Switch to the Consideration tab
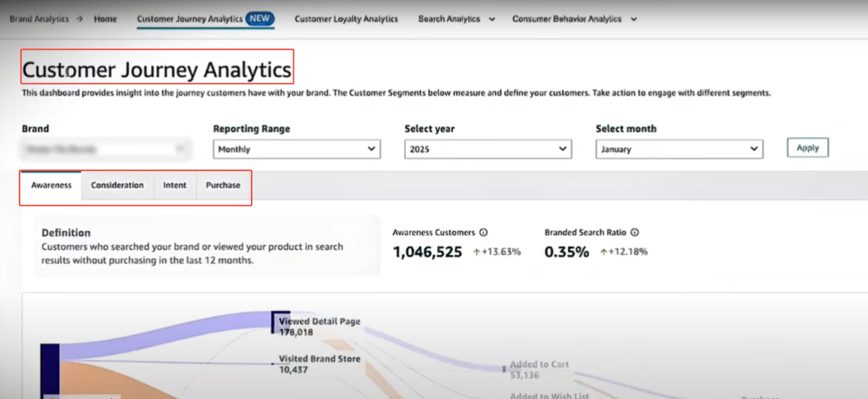Screen dimensions: 868x399 [x=117, y=186]
